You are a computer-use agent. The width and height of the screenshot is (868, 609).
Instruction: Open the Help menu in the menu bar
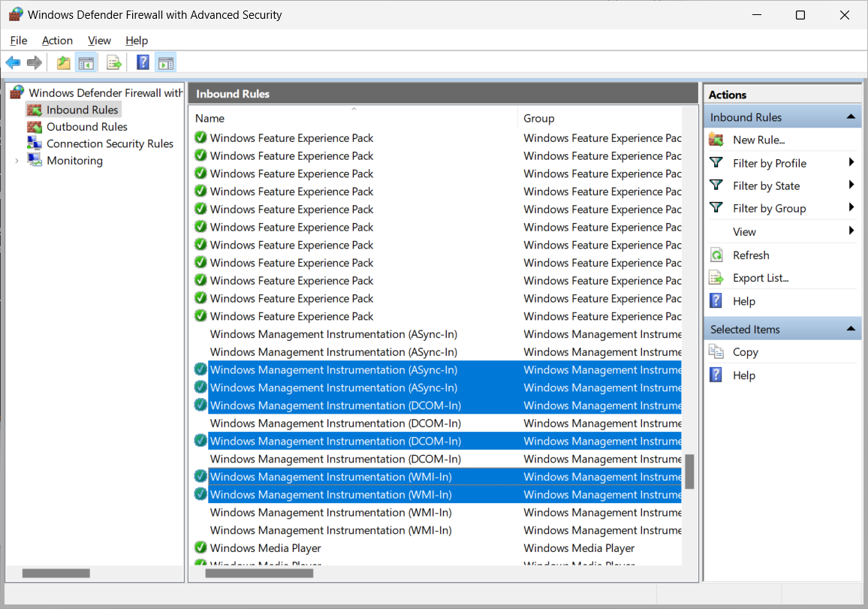[x=136, y=41]
